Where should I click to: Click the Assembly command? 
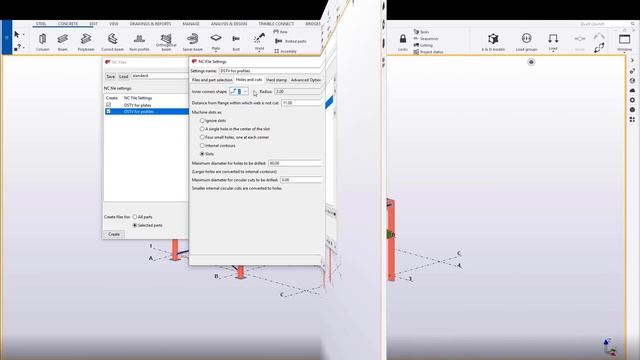coord(285,51)
